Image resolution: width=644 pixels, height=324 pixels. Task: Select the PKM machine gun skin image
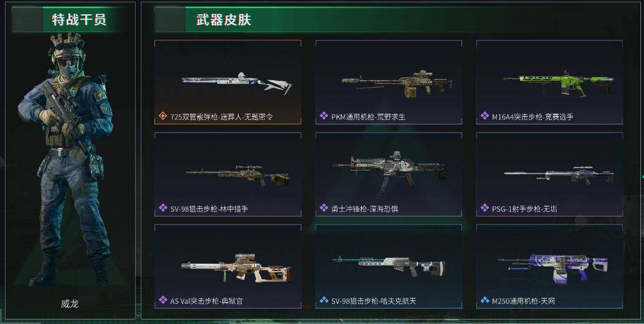[397, 84]
